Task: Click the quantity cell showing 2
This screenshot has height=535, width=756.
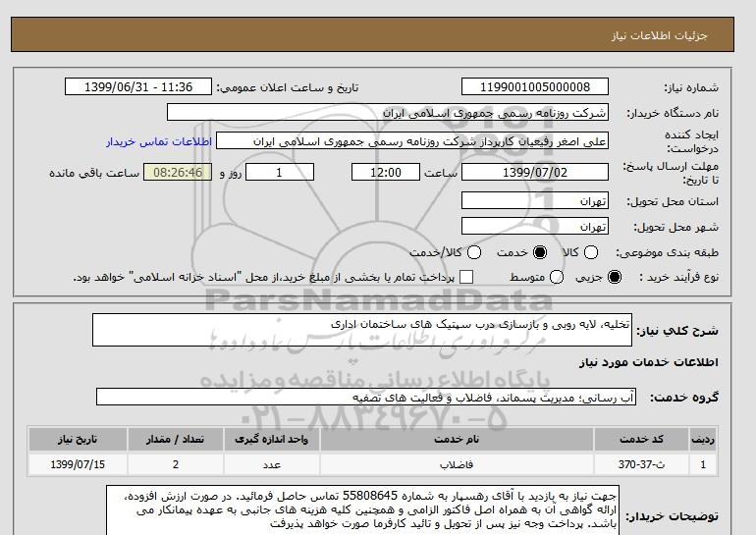Action: [x=176, y=464]
